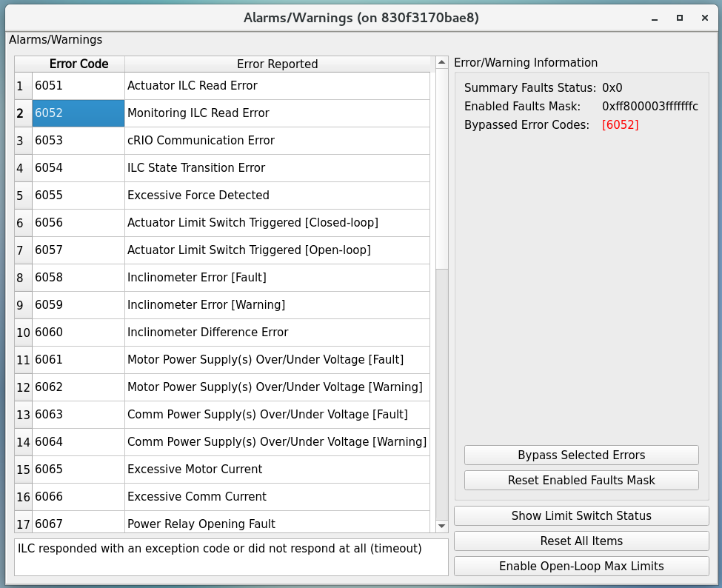This screenshot has width=722, height=588.
Task: Click cRIO Communication Error entry
Action: 277,141
